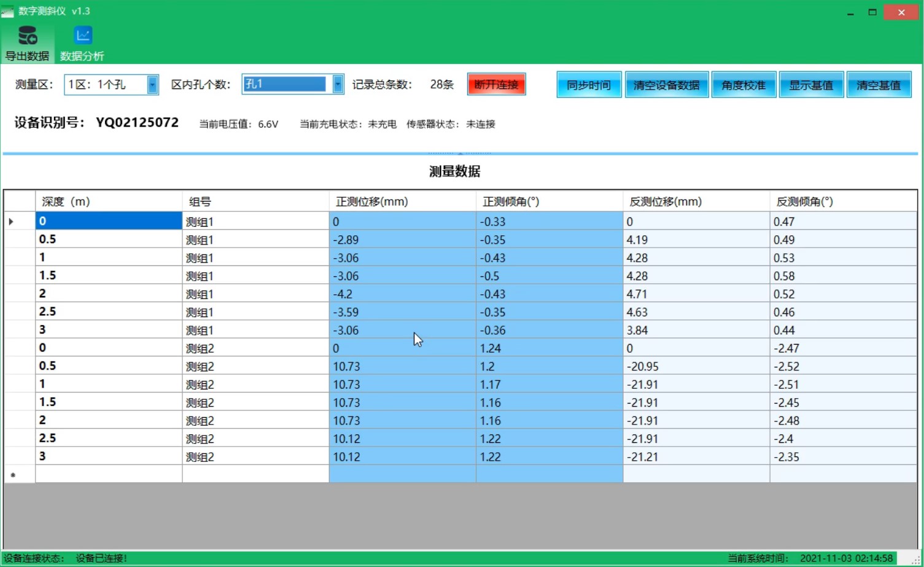Open the hole selection dropdown arrow
Viewport: 924px width, 567px height.
(x=338, y=85)
